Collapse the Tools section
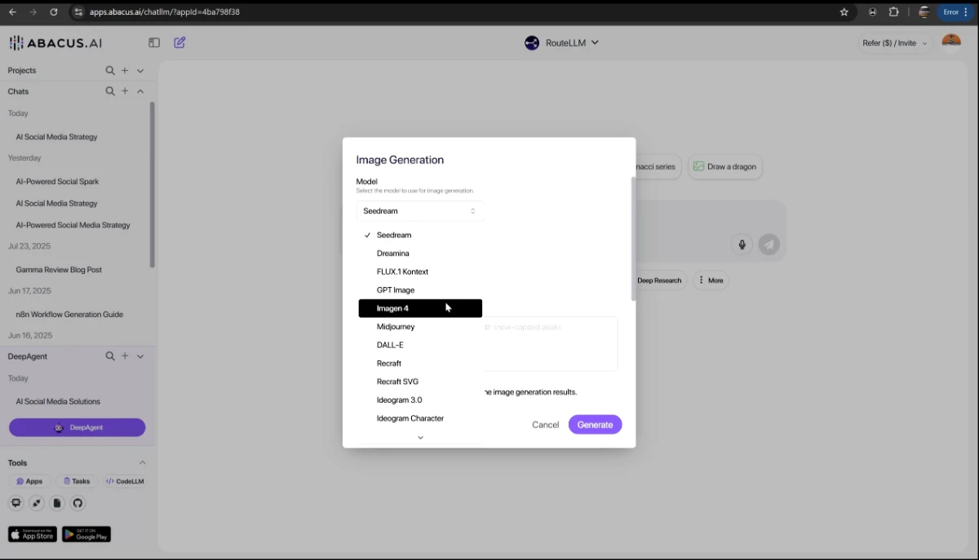Screen dimensions: 979x560 pos(143,462)
